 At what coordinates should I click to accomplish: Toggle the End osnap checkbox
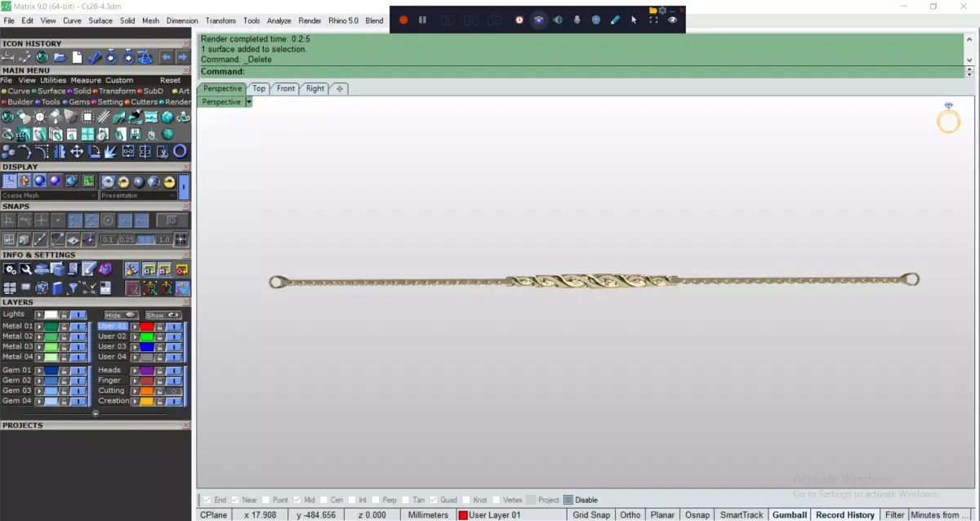point(207,500)
